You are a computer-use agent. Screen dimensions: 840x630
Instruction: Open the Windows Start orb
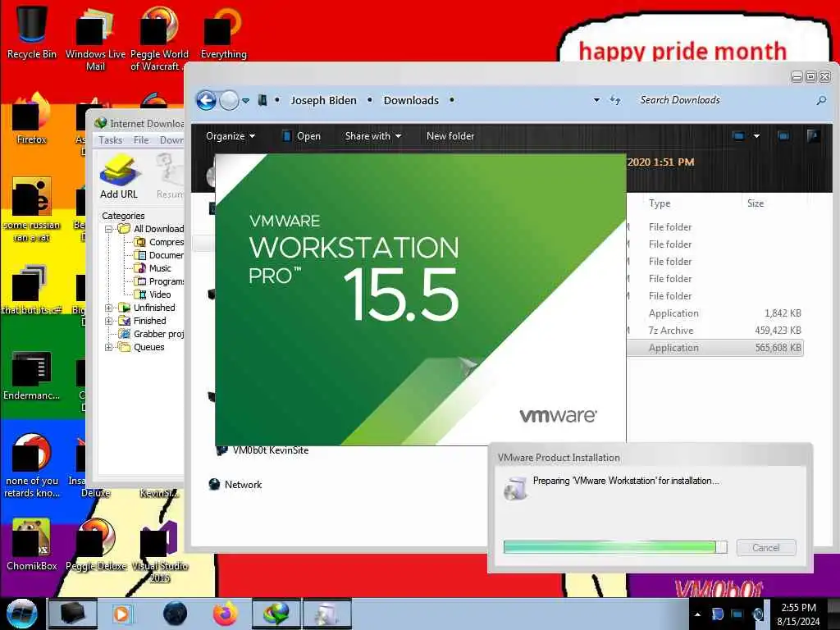21,614
